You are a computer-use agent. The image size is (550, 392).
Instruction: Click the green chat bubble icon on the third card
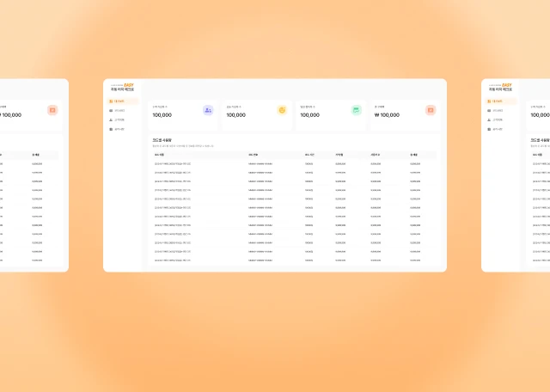coord(357,110)
